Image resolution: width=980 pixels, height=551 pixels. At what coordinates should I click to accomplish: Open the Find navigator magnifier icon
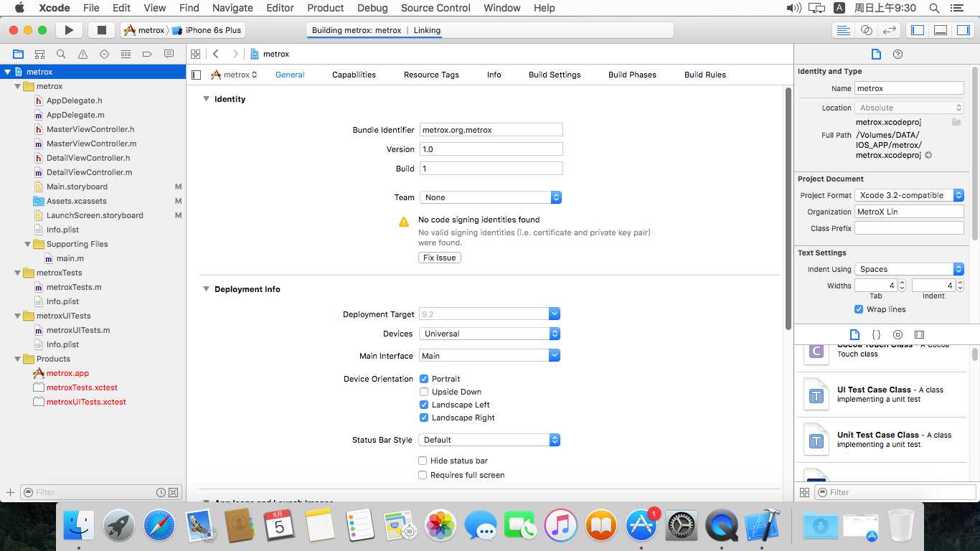click(61, 54)
